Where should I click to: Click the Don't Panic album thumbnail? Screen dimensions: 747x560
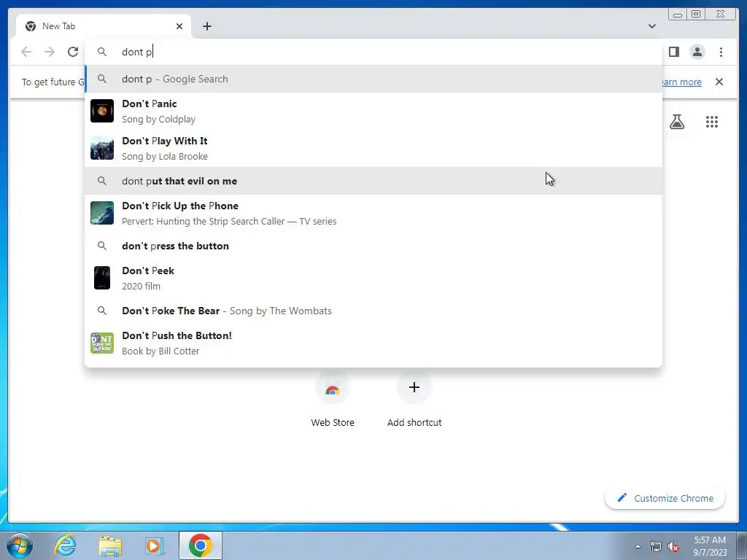[x=102, y=111]
